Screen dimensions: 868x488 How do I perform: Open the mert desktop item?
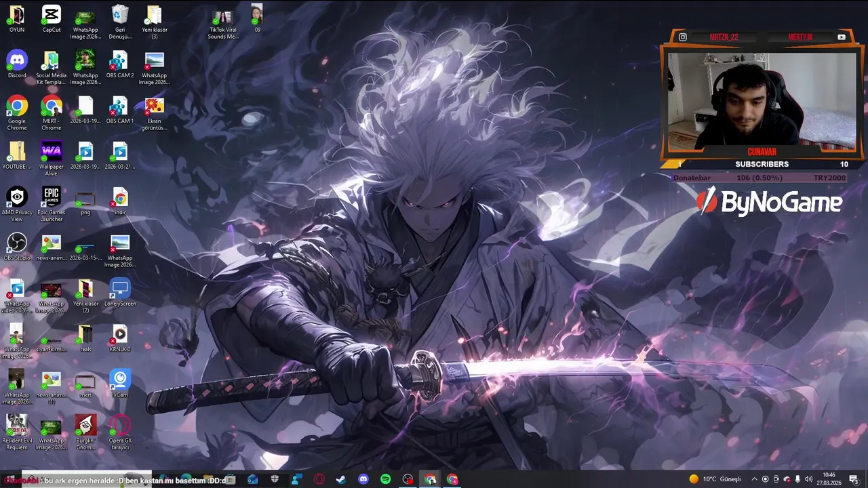click(85, 385)
